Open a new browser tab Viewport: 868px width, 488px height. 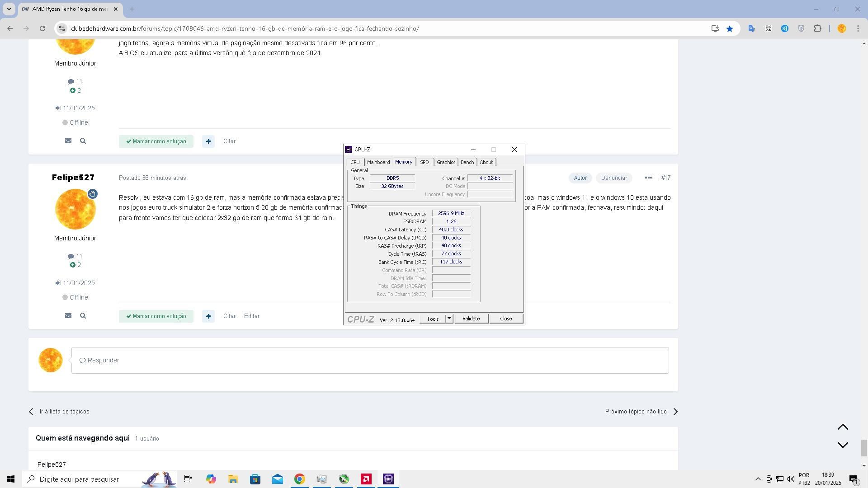coord(132,9)
